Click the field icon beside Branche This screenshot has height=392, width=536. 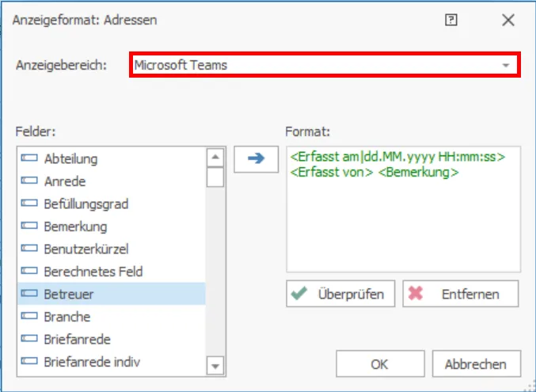pyautogui.click(x=29, y=316)
